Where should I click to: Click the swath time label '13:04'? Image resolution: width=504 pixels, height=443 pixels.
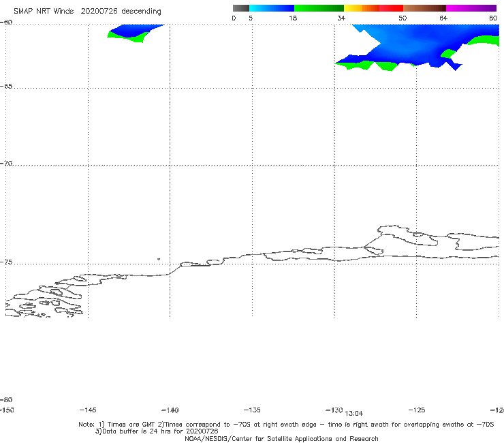pyautogui.click(x=354, y=414)
